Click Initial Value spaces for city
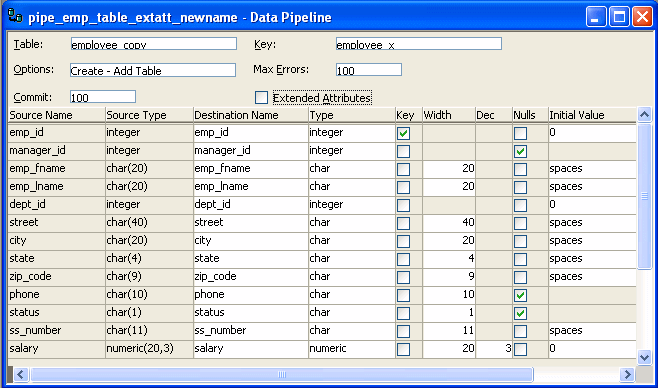The image size is (658, 388). [x=592, y=241]
